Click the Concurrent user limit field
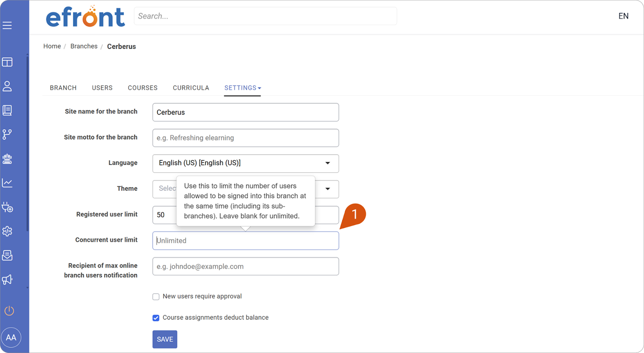644x353 pixels. coord(246,241)
